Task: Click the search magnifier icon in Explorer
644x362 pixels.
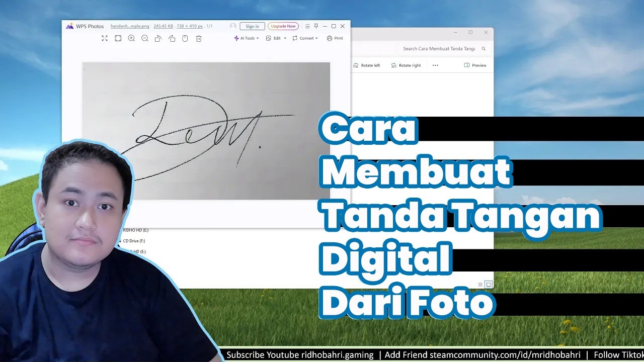Action: [x=484, y=49]
